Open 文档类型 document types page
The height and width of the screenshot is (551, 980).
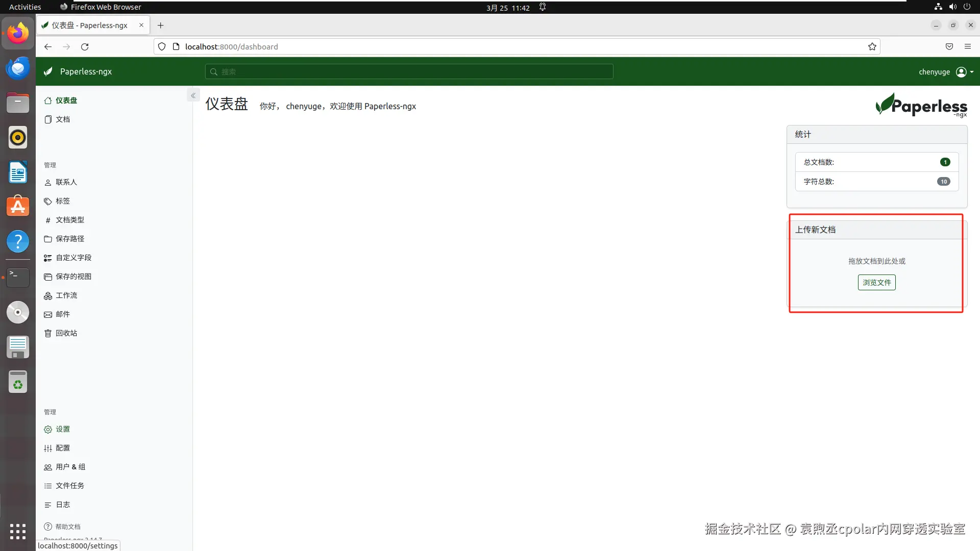click(64, 220)
